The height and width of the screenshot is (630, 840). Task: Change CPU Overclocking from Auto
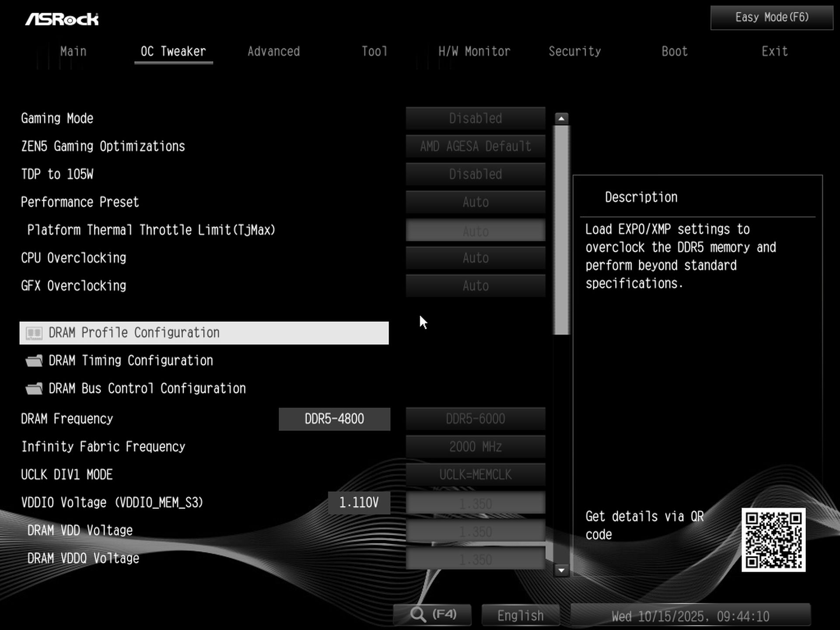pos(475,258)
